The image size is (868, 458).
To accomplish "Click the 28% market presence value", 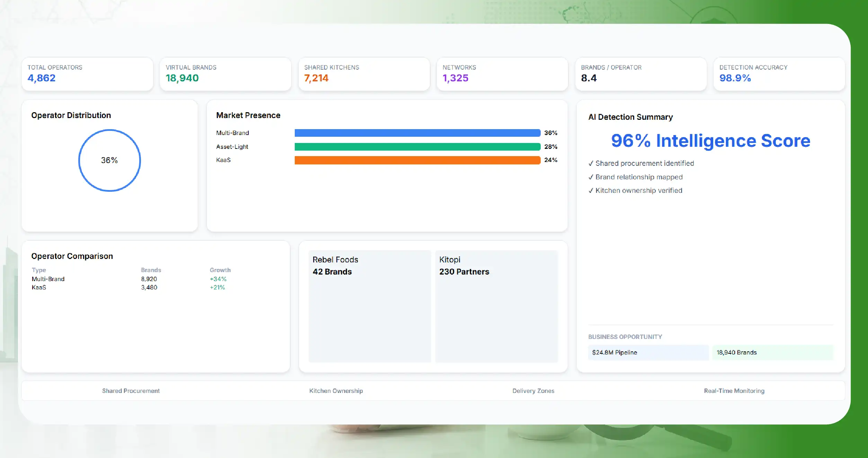I will (551, 147).
